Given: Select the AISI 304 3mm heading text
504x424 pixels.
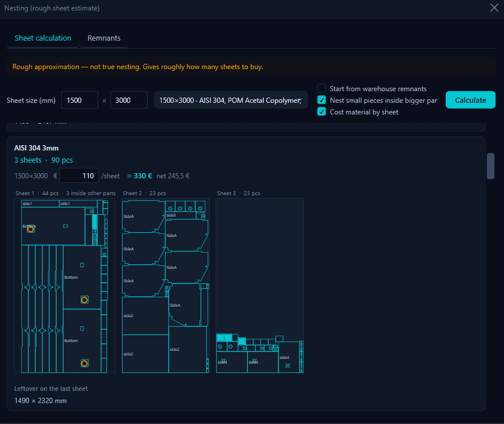Looking at the screenshot, I should coord(36,148).
